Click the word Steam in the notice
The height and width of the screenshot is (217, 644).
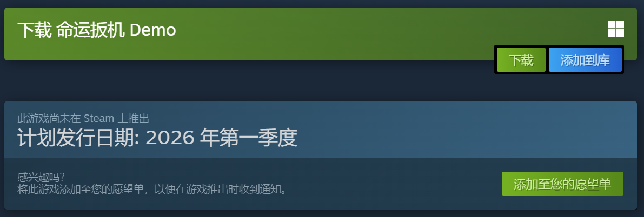[x=98, y=119]
